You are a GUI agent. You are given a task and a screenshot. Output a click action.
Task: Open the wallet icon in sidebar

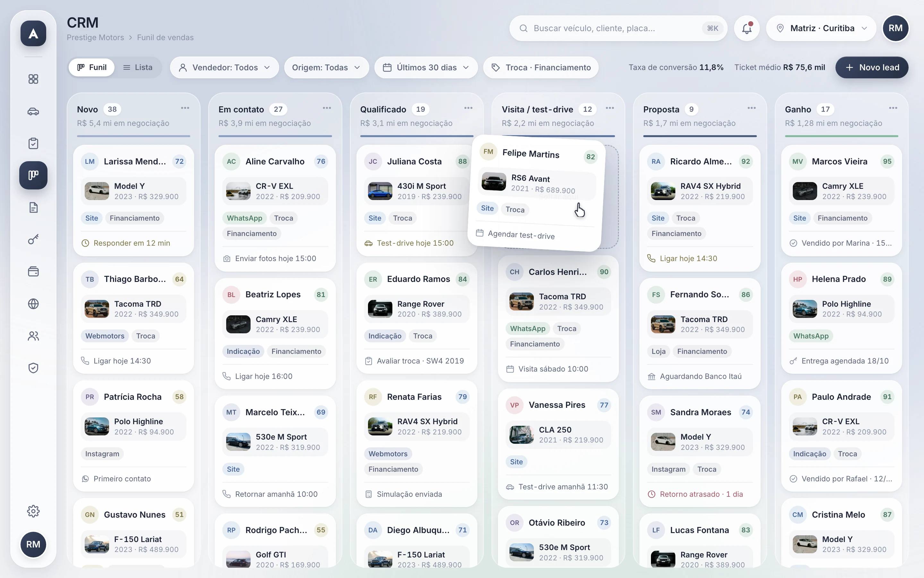point(33,272)
